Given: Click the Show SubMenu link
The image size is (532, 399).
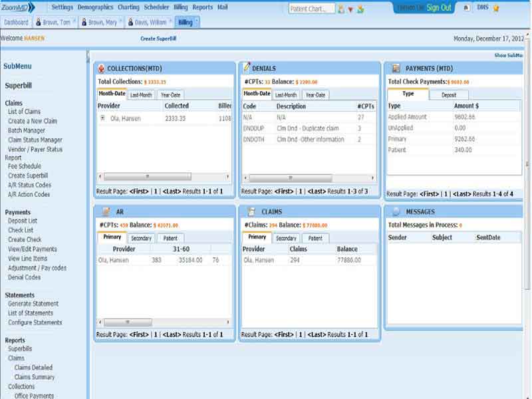Looking at the screenshot, I should point(508,55).
